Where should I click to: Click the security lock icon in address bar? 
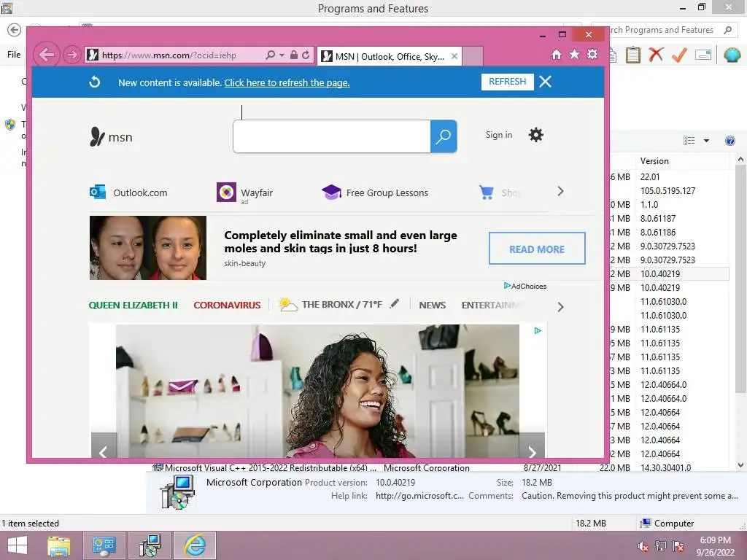(x=294, y=55)
